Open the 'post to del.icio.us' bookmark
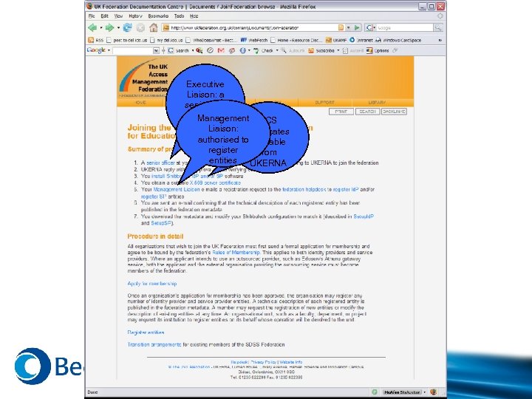 tap(127, 40)
